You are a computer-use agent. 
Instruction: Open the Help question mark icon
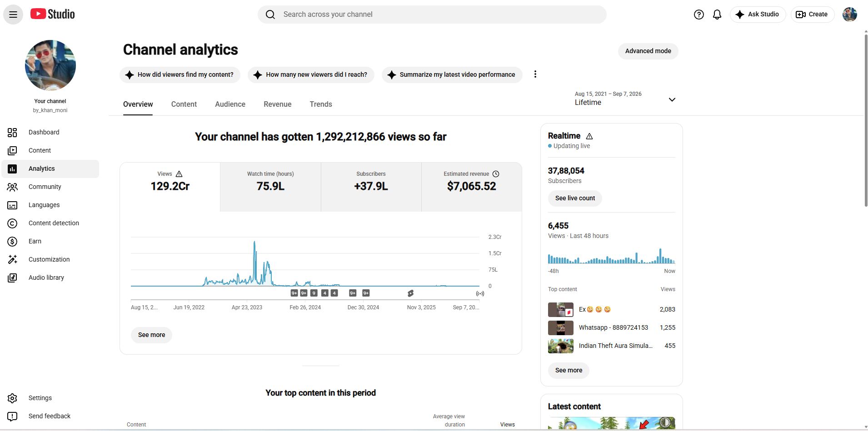pyautogui.click(x=699, y=15)
